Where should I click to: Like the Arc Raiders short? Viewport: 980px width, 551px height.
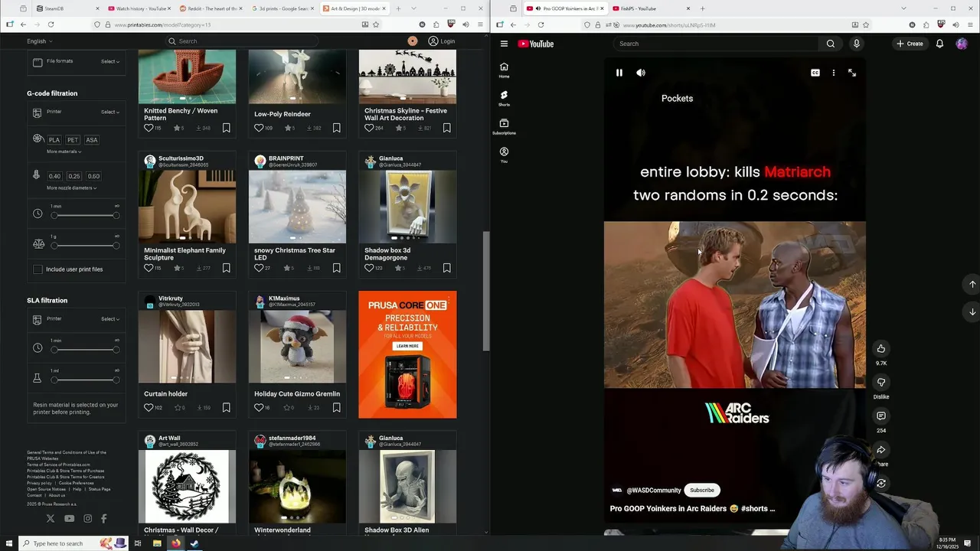(881, 349)
